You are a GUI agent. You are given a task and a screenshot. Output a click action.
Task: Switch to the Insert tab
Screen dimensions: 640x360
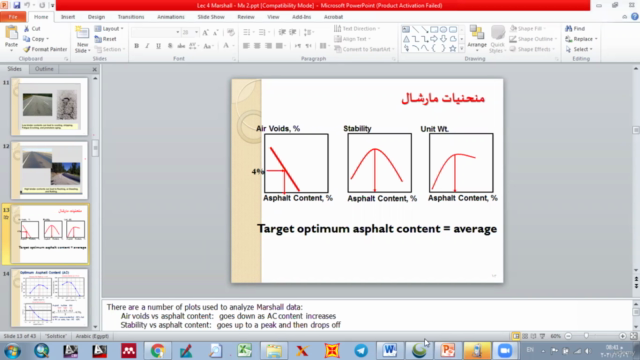(x=68, y=17)
